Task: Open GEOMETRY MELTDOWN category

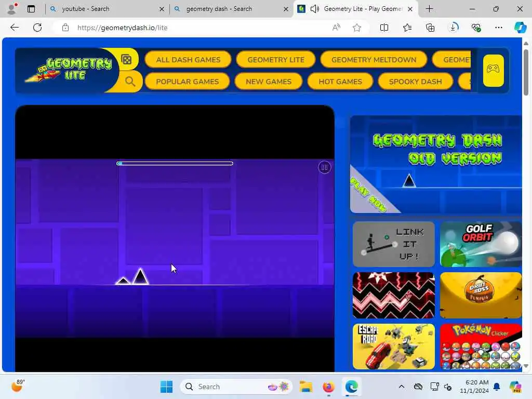Action: tap(374, 60)
